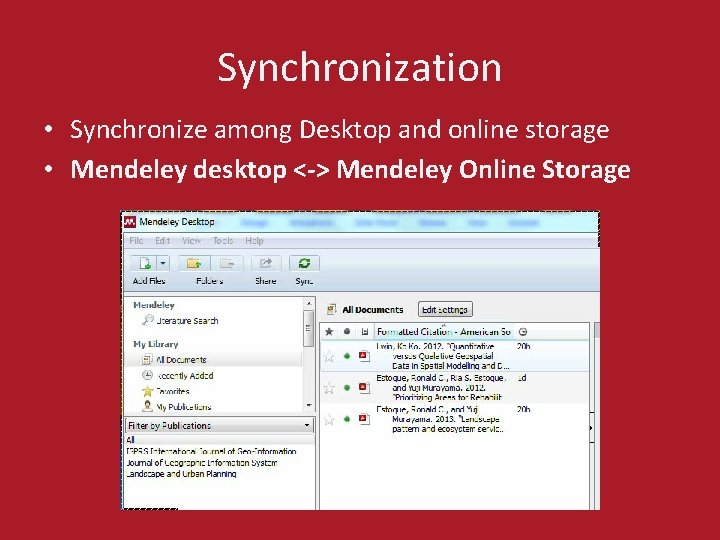Viewport: 720px width, 540px height.
Task: Open the Filter by Publications dropdown
Action: click(x=219, y=426)
